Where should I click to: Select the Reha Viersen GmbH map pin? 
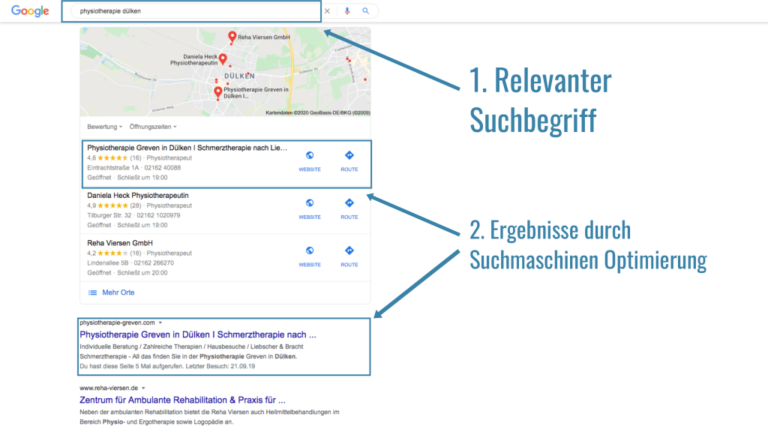click(x=232, y=37)
